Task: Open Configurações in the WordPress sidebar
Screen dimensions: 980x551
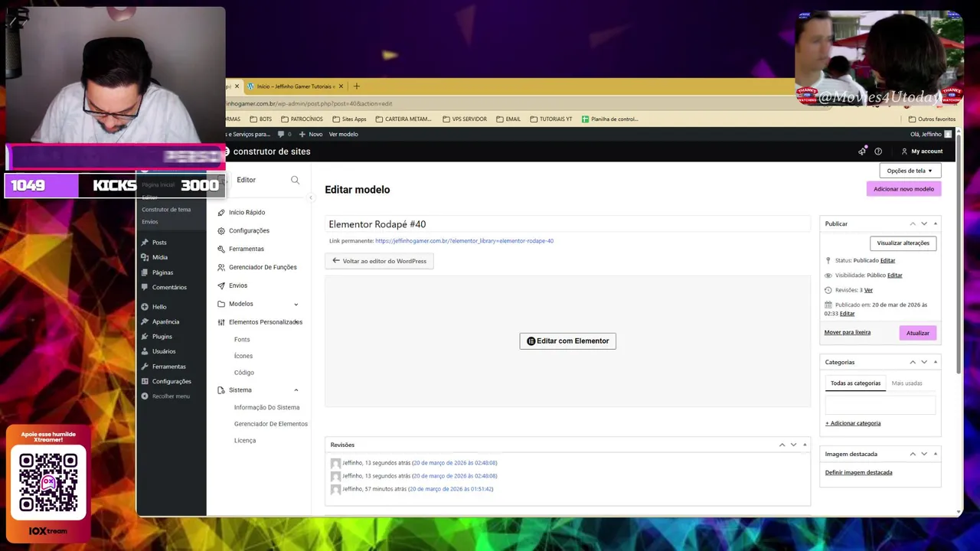Action: pyautogui.click(x=171, y=381)
